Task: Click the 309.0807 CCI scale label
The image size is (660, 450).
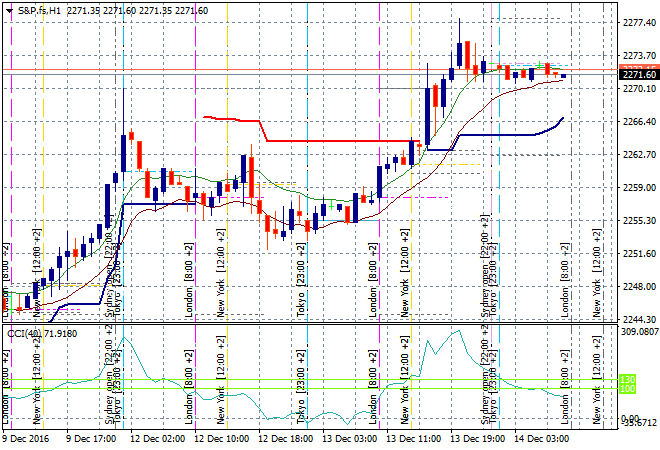Action: 638,330
